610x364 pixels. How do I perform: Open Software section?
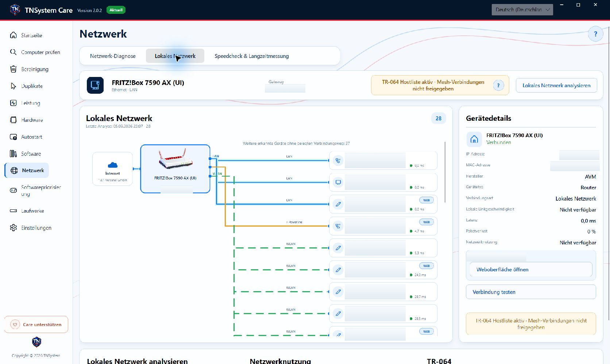tap(26, 154)
